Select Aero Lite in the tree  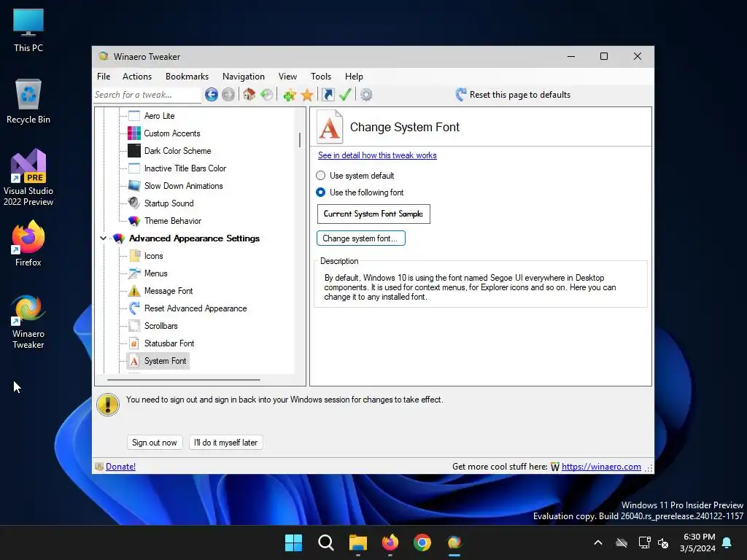click(x=159, y=116)
